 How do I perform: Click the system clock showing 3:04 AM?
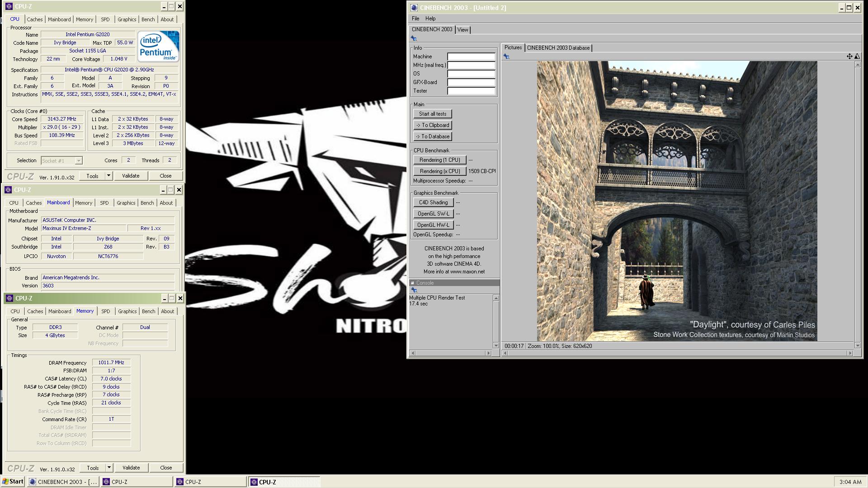point(850,482)
